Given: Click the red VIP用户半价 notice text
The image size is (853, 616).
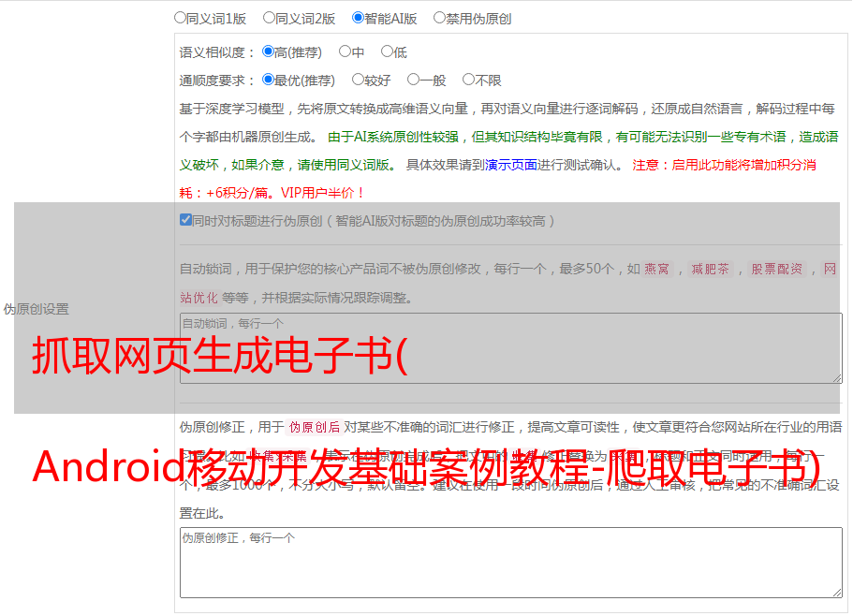Looking at the screenshot, I should point(322,193).
